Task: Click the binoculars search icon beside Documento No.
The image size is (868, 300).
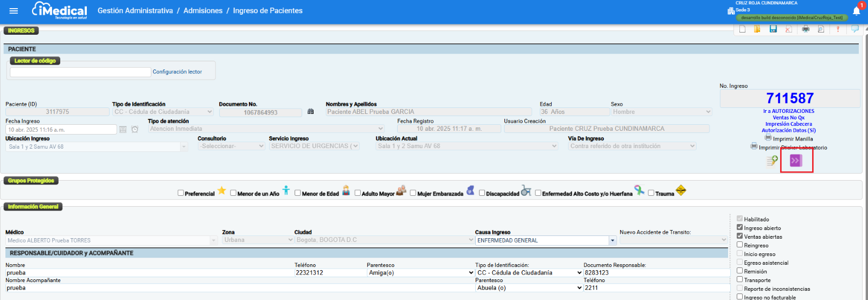Action: pos(311,112)
